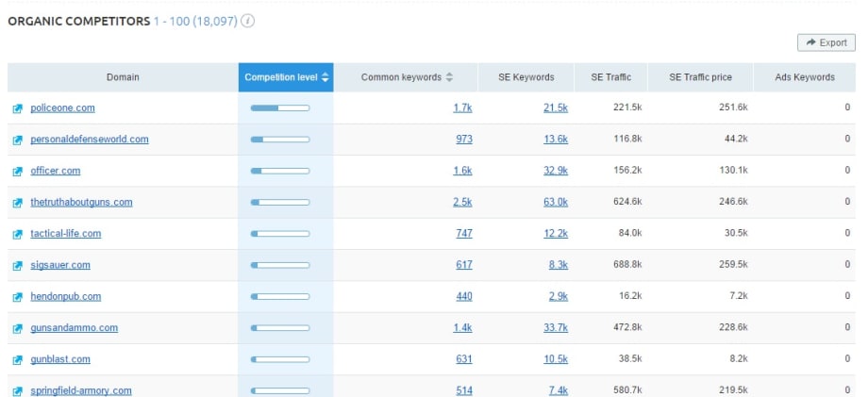Sort by Competition level column
This screenshot has height=397, width=868.
pos(286,77)
